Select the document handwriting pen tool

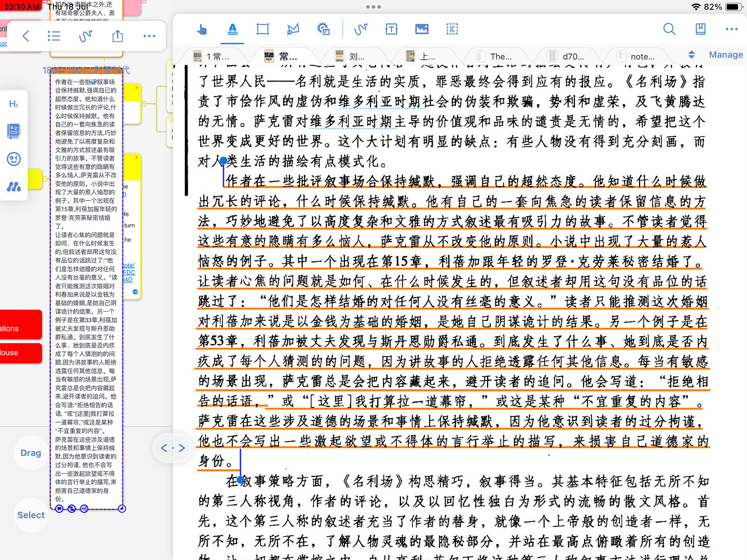361,29
